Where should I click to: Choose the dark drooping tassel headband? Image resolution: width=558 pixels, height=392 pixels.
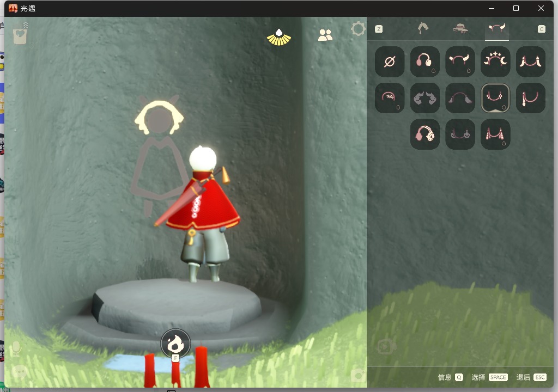pos(460,98)
